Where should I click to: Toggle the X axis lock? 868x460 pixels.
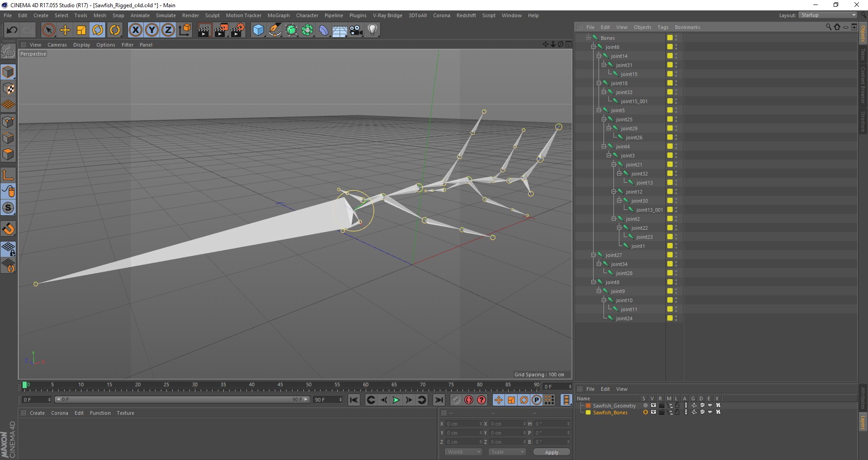coord(135,30)
